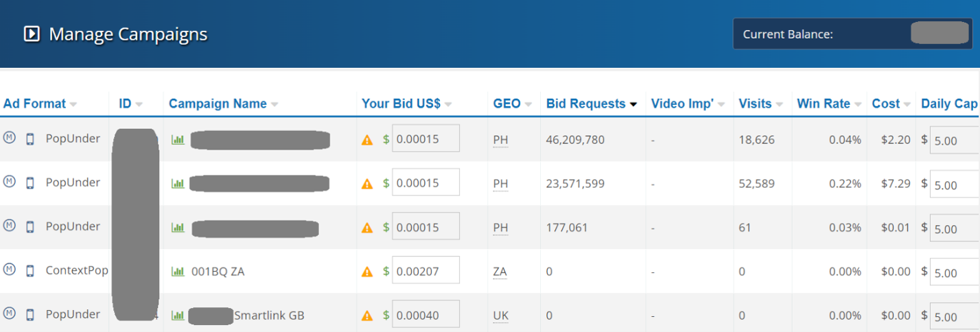This screenshot has height=332, width=980.
Task: Sort the table by the GEO column
Action: [513, 104]
